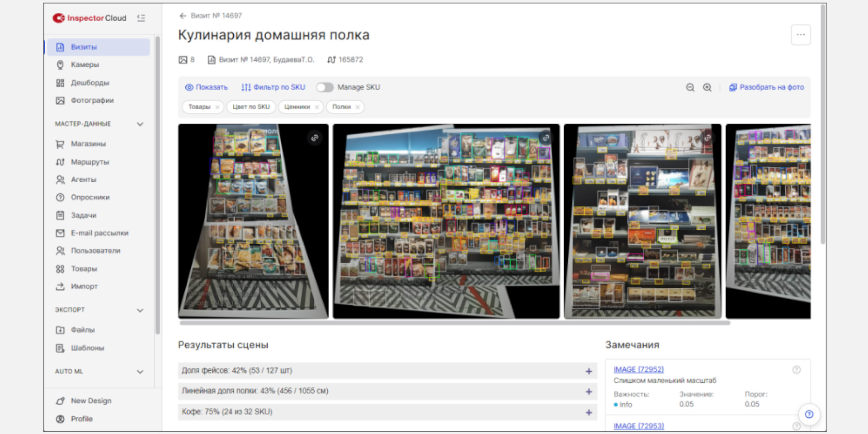This screenshot has width=868, height=434.
Task: Click the info icon beside IMAGE (72952)
Action: coord(796,370)
